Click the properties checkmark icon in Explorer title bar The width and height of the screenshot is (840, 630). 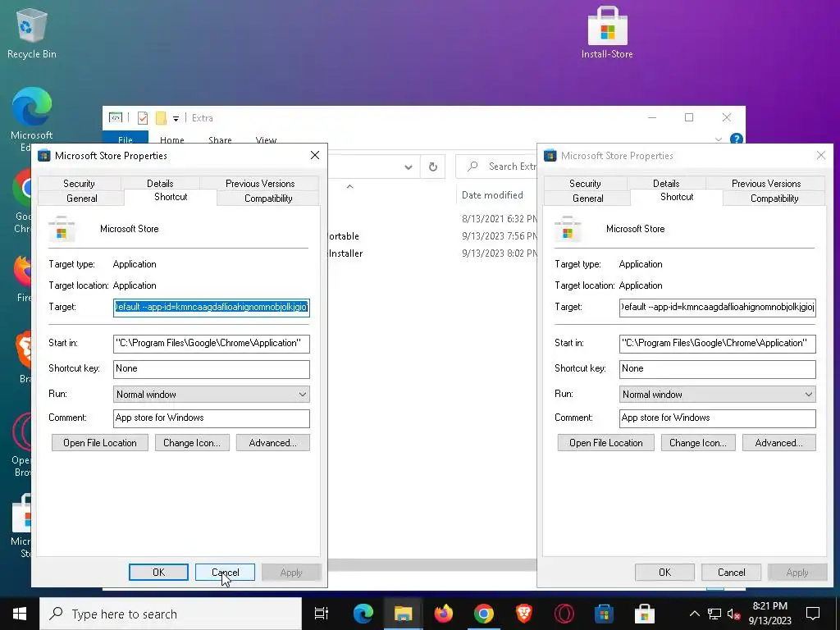[x=143, y=118]
